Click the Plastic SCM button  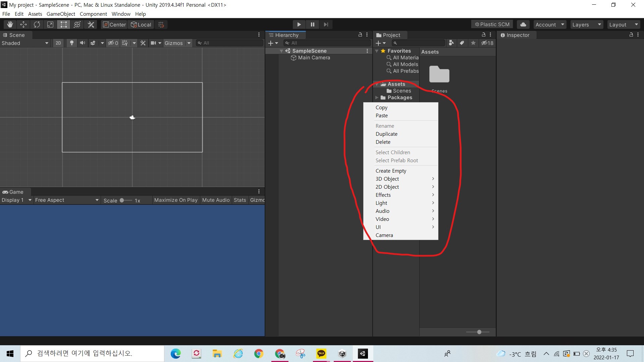[492, 24]
